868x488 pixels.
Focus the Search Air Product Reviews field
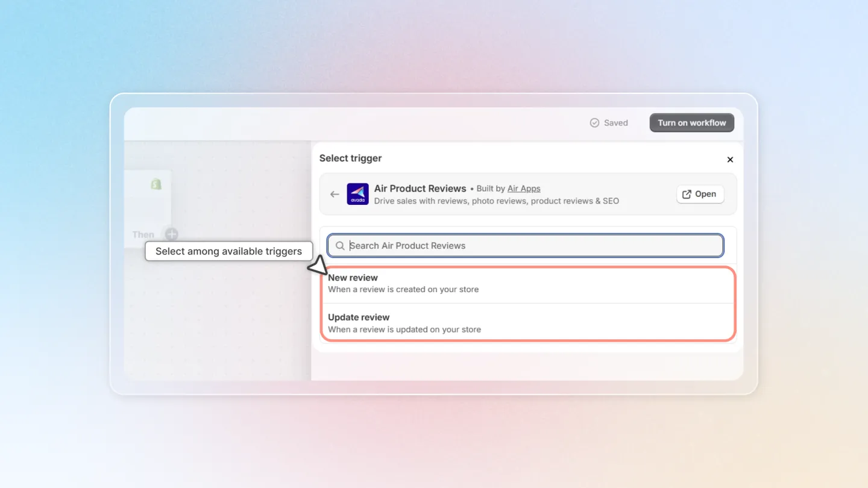pos(525,246)
